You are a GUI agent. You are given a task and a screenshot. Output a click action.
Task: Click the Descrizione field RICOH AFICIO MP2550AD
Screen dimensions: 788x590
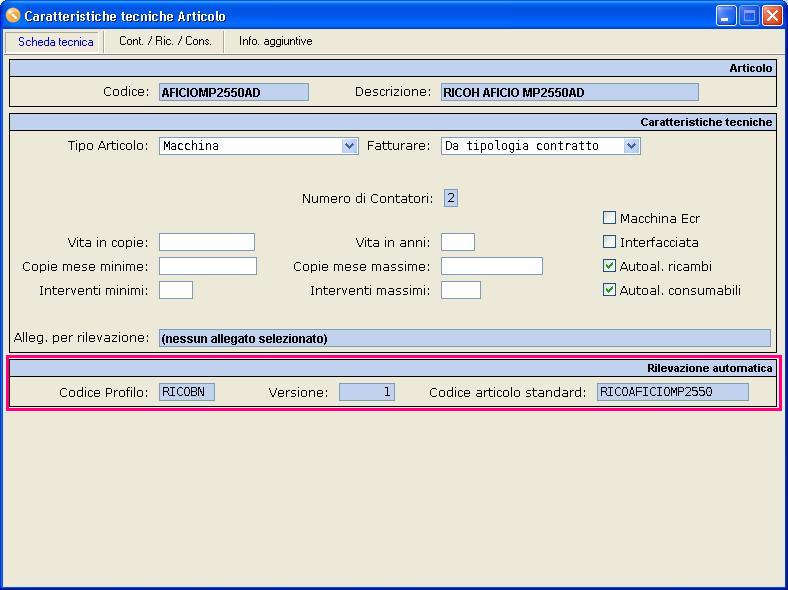click(569, 92)
